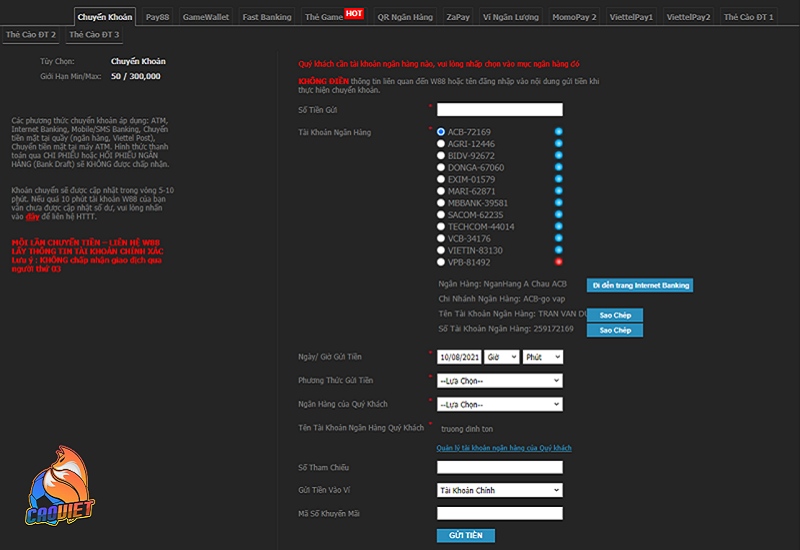Screen dimensions: 800x550
Task: Select the EXIM-01579 bank account
Action: point(441,179)
